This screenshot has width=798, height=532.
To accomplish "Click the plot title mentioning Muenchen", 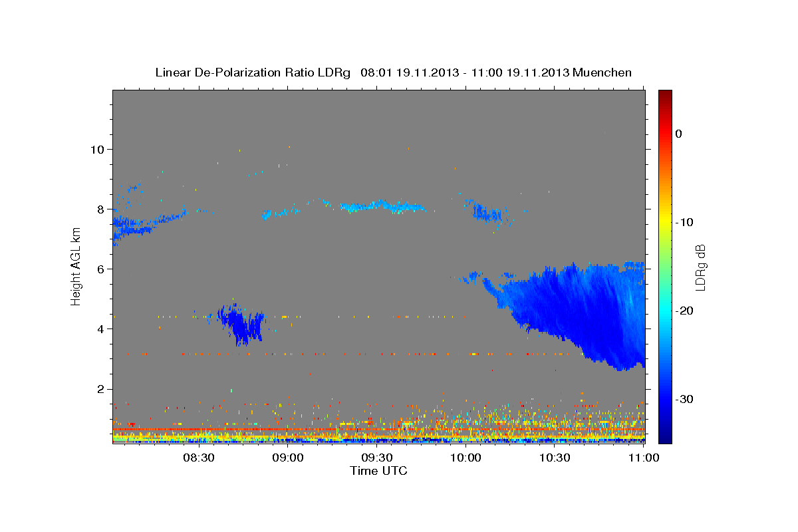I will (393, 72).
